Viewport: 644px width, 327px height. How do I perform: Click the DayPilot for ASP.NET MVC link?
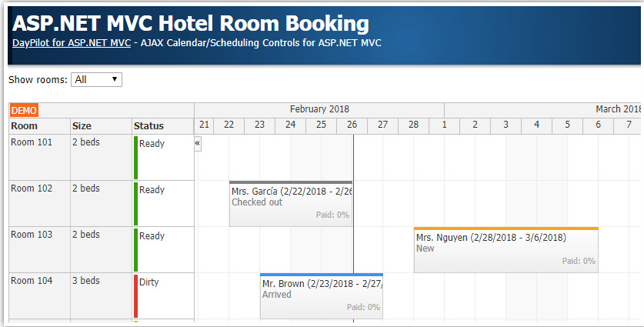click(x=71, y=43)
